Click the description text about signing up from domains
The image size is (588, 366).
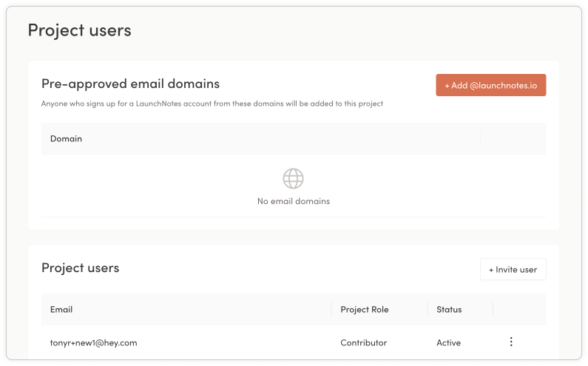pos(212,104)
